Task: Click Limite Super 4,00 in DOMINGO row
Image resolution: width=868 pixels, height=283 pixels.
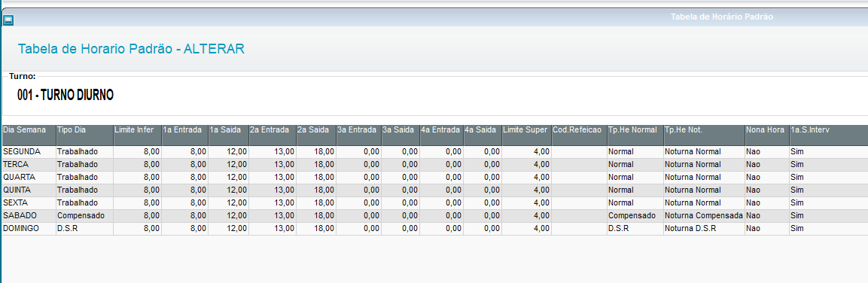Action: tap(526, 228)
